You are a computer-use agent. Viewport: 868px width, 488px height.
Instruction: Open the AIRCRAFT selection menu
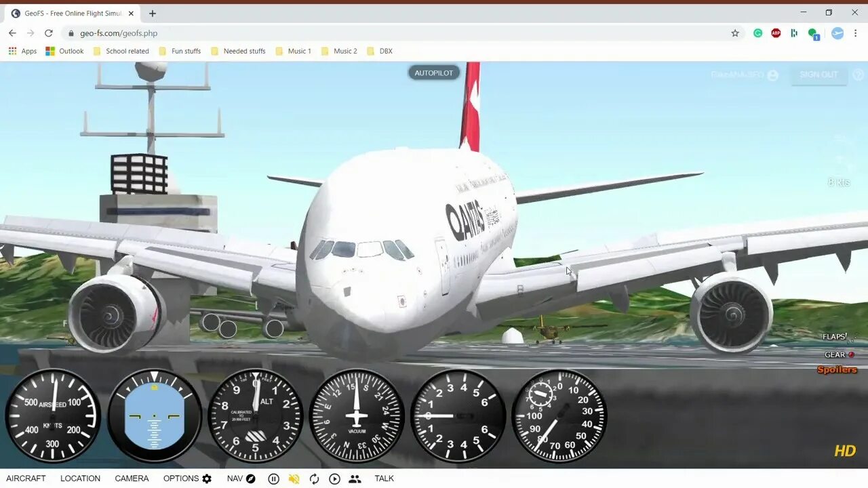[x=26, y=479]
